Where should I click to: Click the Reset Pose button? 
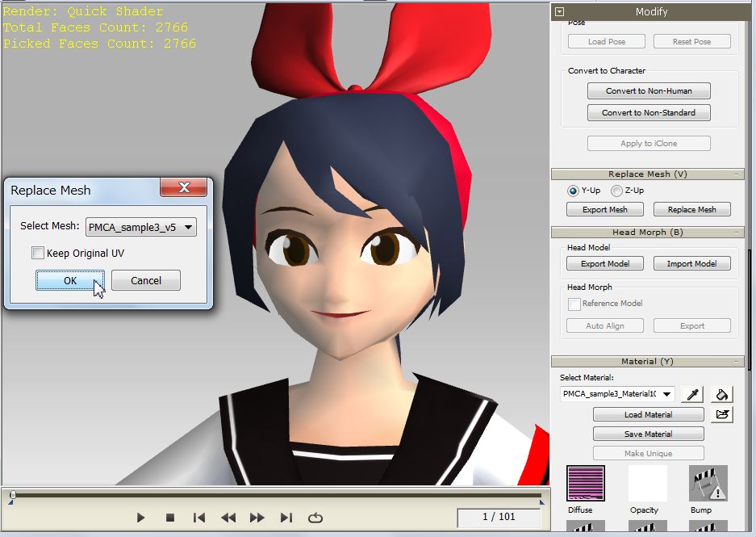pyautogui.click(x=692, y=41)
